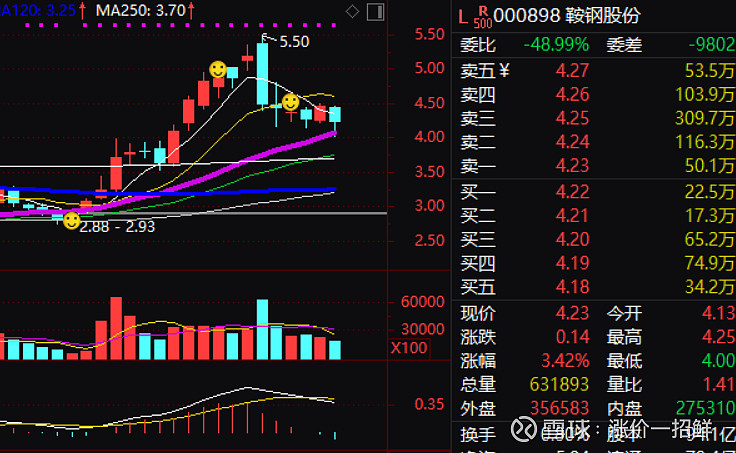Toggle the side panel layout icon
The width and height of the screenshot is (736, 453).
tap(376, 12)
